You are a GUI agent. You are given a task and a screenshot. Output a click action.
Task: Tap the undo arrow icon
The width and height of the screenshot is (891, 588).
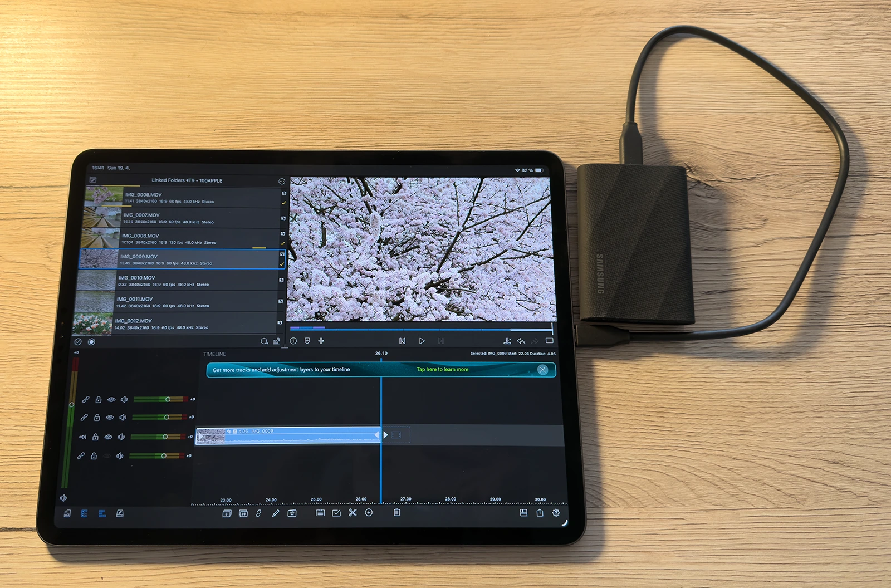click(522, 341)
